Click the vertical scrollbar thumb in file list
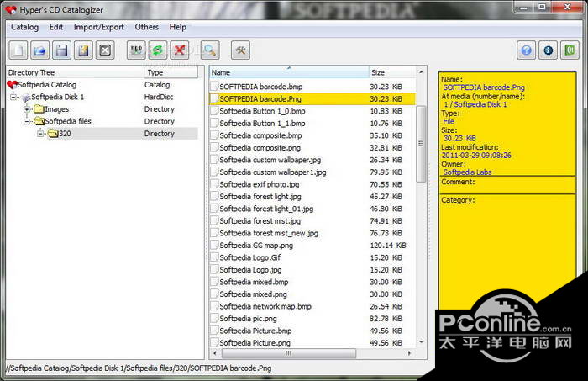The height and width of the screenshot is (381, 588). point(421,144)
